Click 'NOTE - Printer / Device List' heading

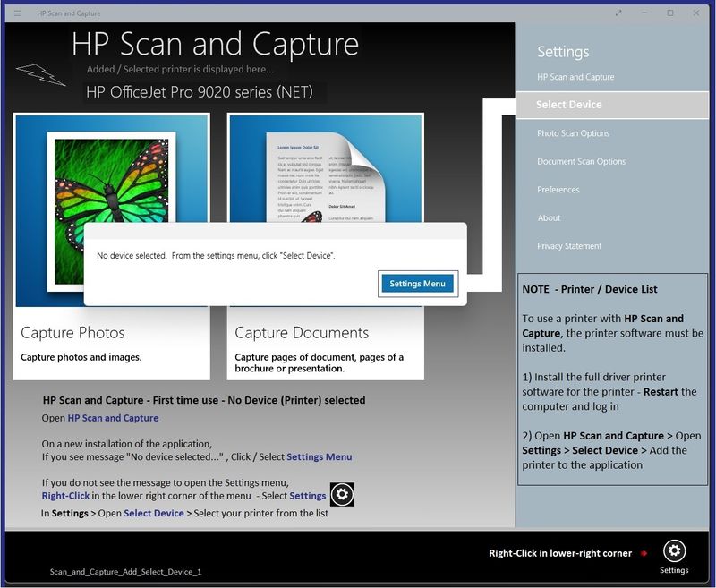[590, 289]
